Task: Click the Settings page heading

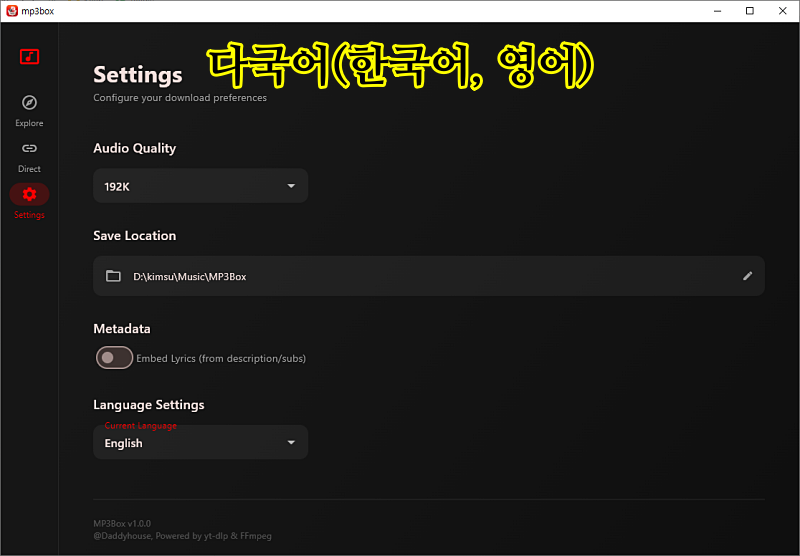Action: pos(138,74)
